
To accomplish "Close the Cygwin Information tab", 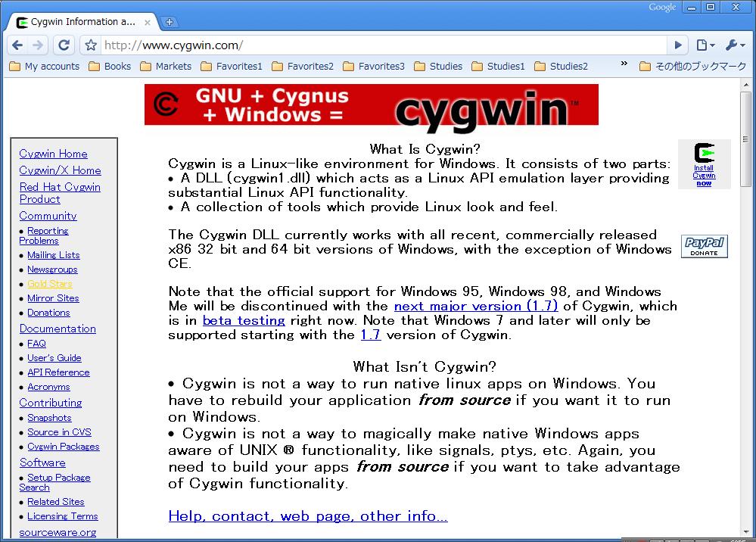I will coord(148,22).
